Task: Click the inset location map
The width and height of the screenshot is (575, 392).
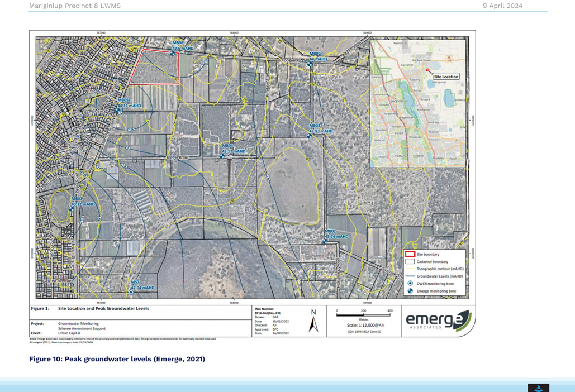Action: click(419, 103)
